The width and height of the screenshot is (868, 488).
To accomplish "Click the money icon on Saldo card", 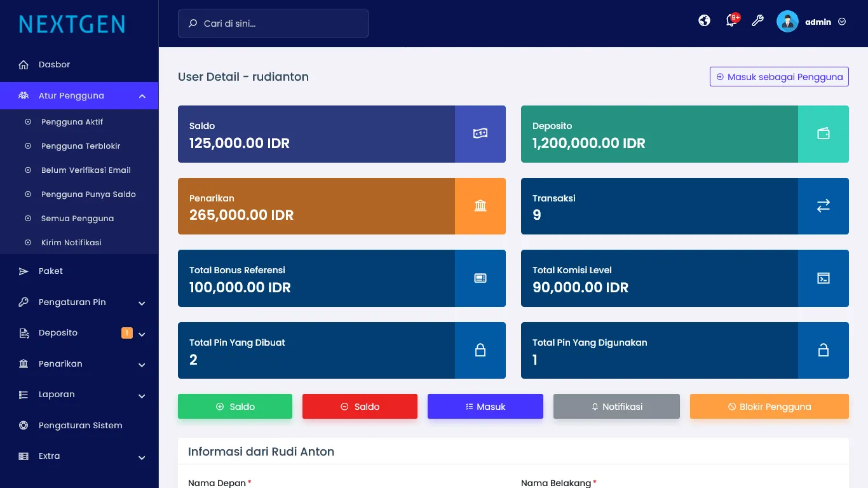I will click(480, 133).
